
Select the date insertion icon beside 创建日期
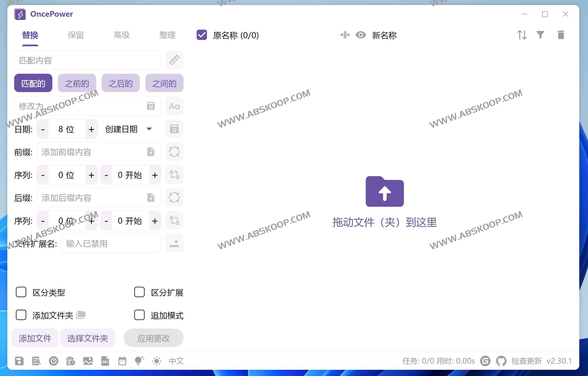[x=174, y=129]
